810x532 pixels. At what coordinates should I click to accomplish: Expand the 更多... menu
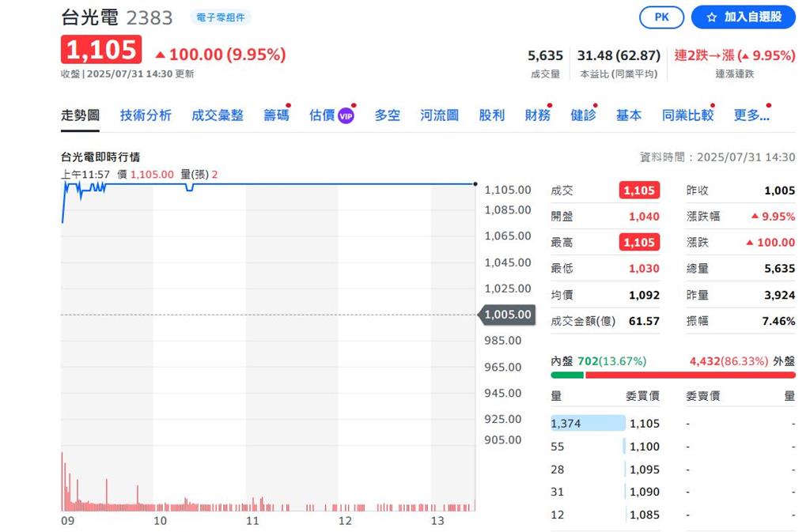[751, 115]
